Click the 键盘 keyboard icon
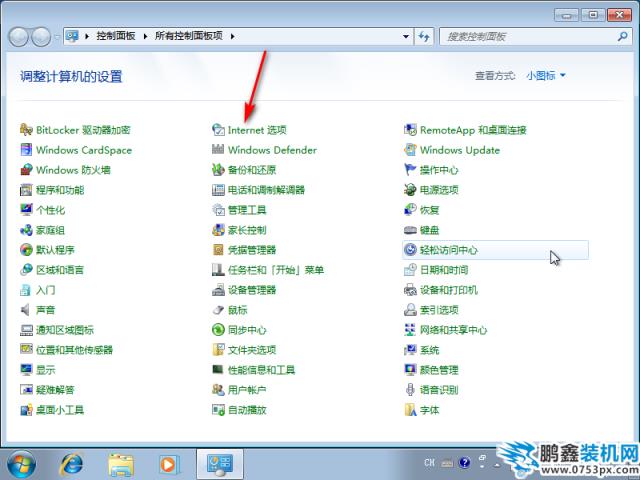Image resolution: width=640 pixels, height=480 pixels. pos(410,230)
